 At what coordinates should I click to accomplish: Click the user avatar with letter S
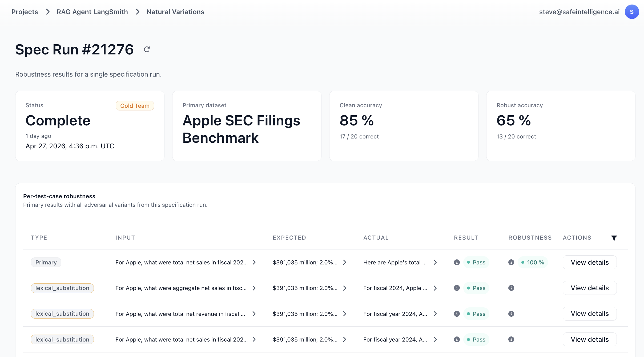(x=631, y=12)
